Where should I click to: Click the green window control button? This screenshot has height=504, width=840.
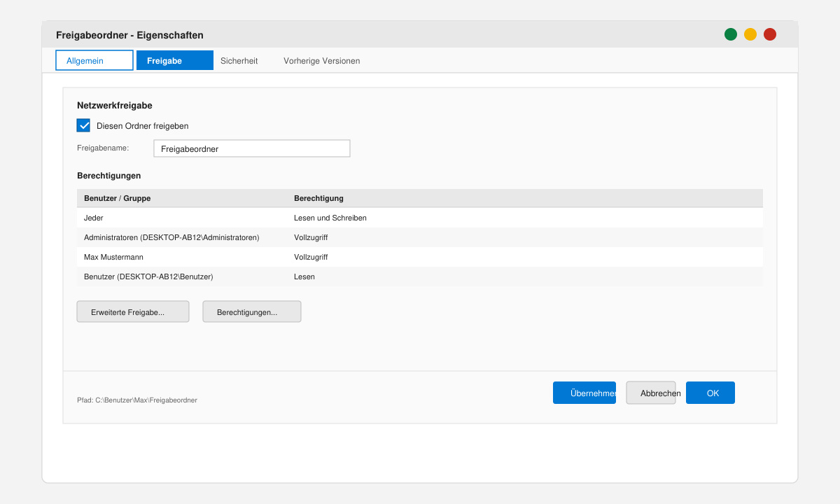coord(731,34)
